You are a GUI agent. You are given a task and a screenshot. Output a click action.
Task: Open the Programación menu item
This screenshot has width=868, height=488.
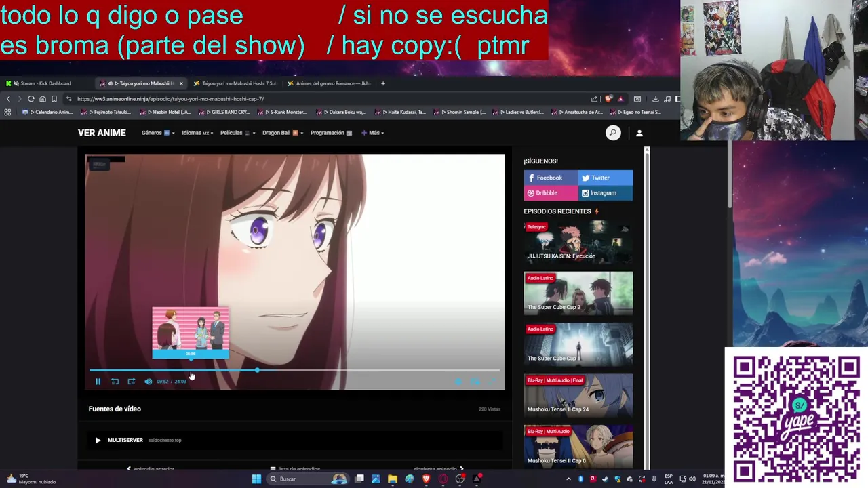pos(331,133)
